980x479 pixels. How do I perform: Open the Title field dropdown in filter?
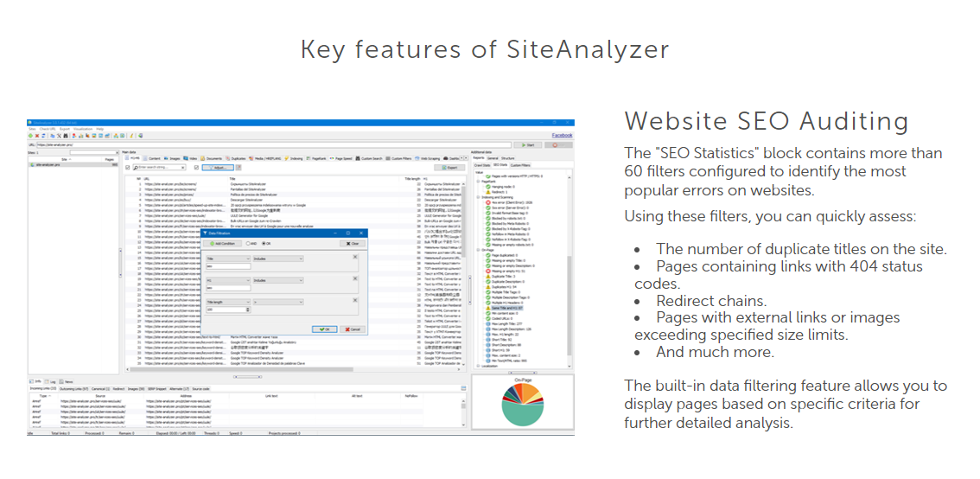coord(228,259)
